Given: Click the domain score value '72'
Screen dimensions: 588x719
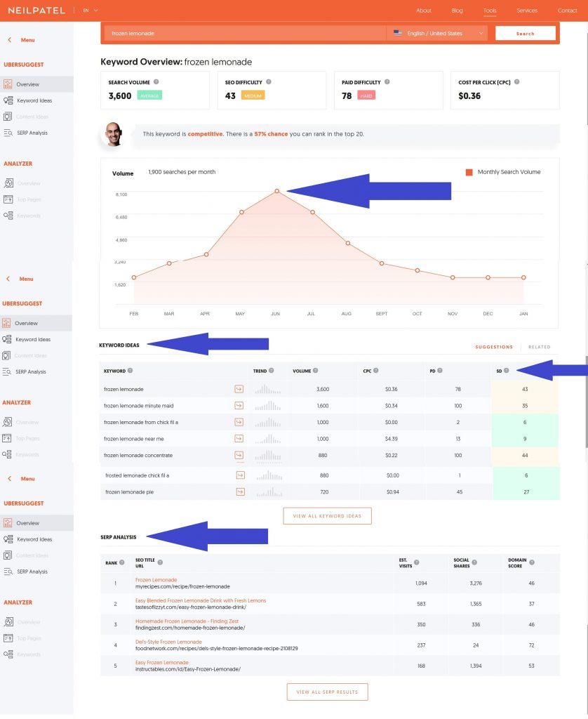Looking at the screenshot, I should [532, 645].
